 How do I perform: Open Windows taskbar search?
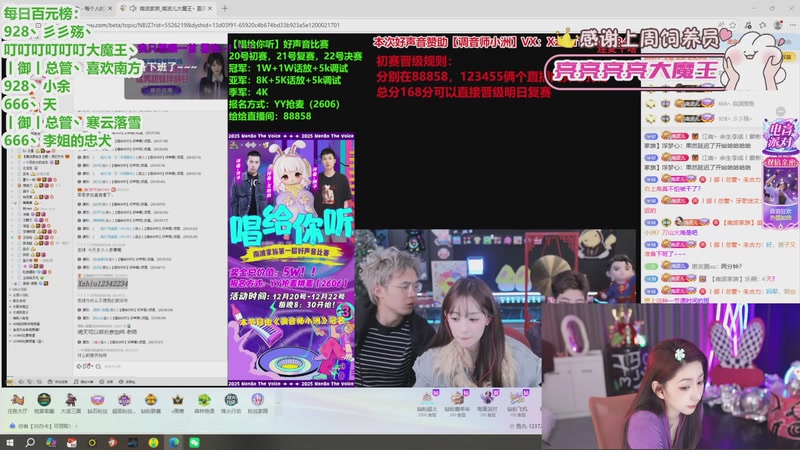coord(30,442)
